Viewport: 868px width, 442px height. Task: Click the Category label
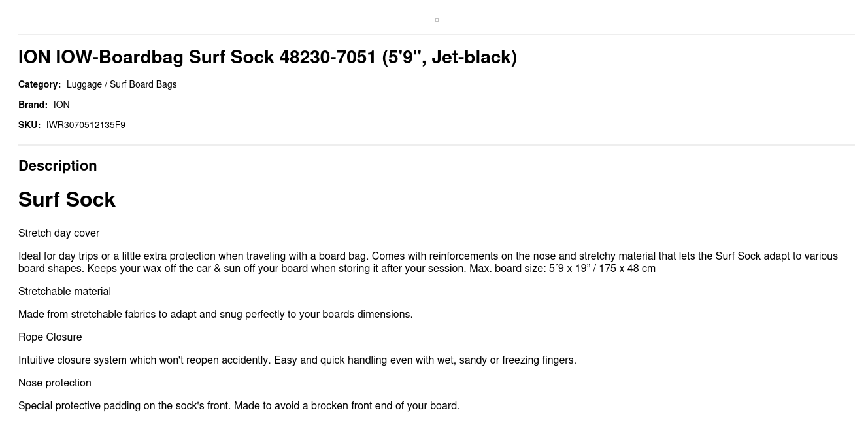tap(39, 84)
